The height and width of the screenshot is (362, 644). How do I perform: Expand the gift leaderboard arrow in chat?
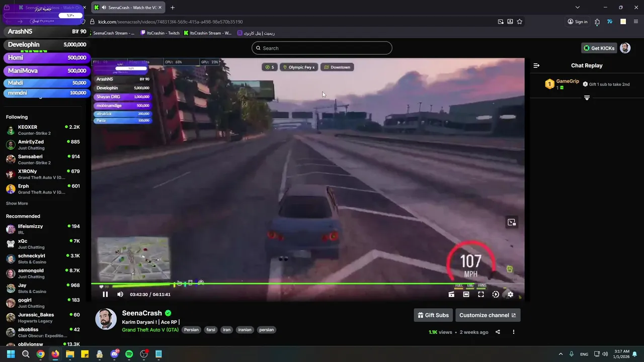click(x=587, y=98)
